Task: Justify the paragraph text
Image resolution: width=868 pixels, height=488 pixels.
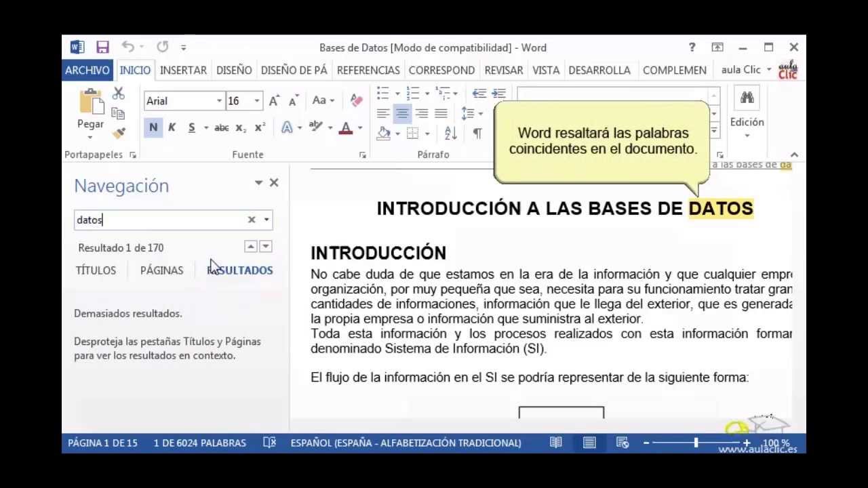Action: [x=441, y=113]
